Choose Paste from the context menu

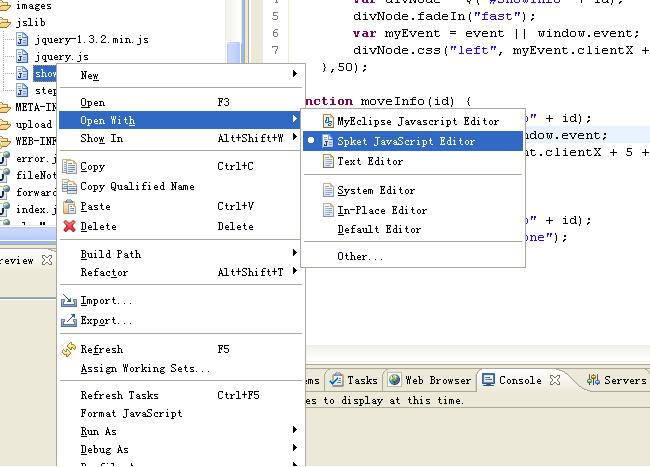click(x=181, y=206)
